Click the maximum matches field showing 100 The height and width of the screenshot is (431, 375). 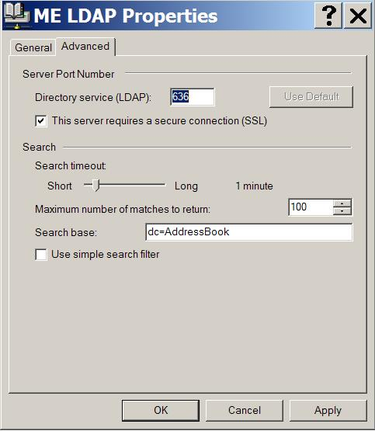point(311,207)
